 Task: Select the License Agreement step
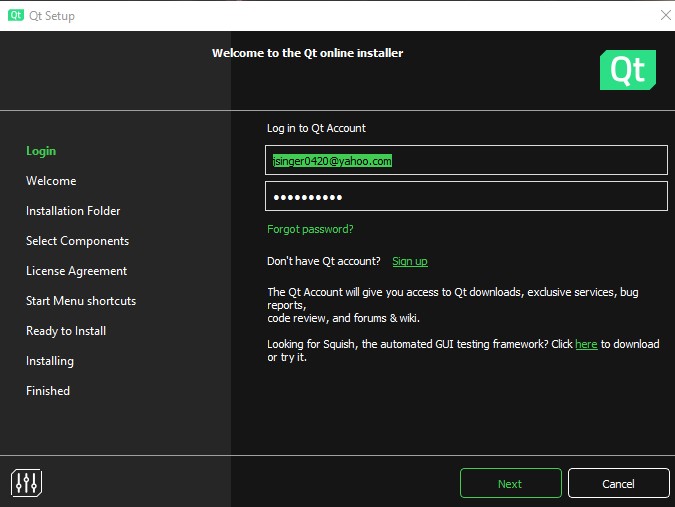coord(77,271)
